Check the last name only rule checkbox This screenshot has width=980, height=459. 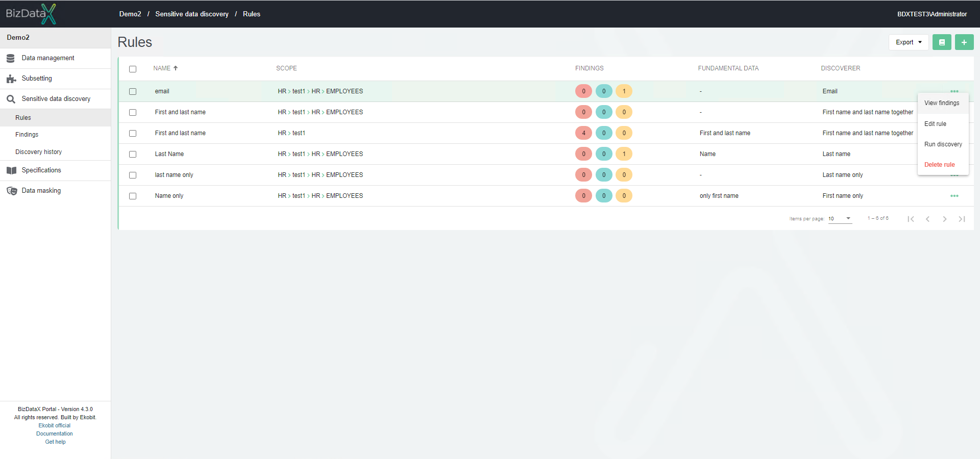pos(133,175)
